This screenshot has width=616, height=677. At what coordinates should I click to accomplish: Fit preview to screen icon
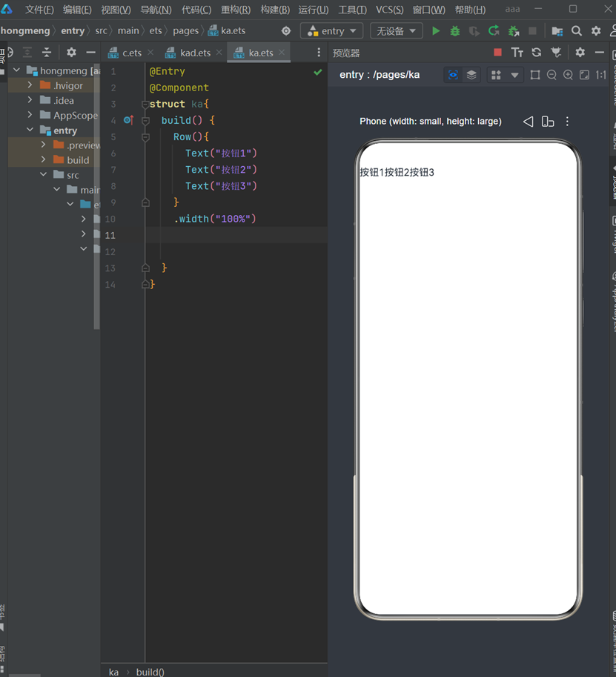click(x=584, y=75)
